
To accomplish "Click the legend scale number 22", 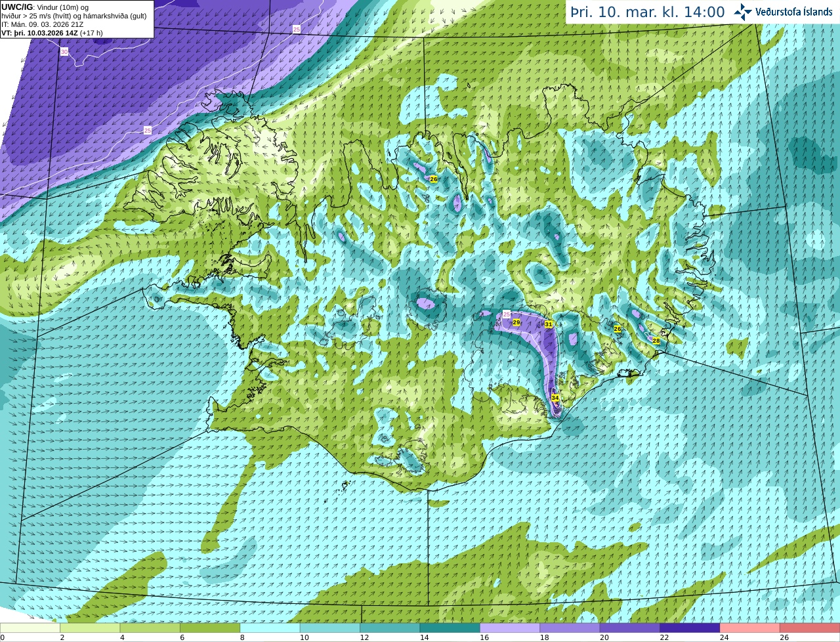I will click(664, 637).
